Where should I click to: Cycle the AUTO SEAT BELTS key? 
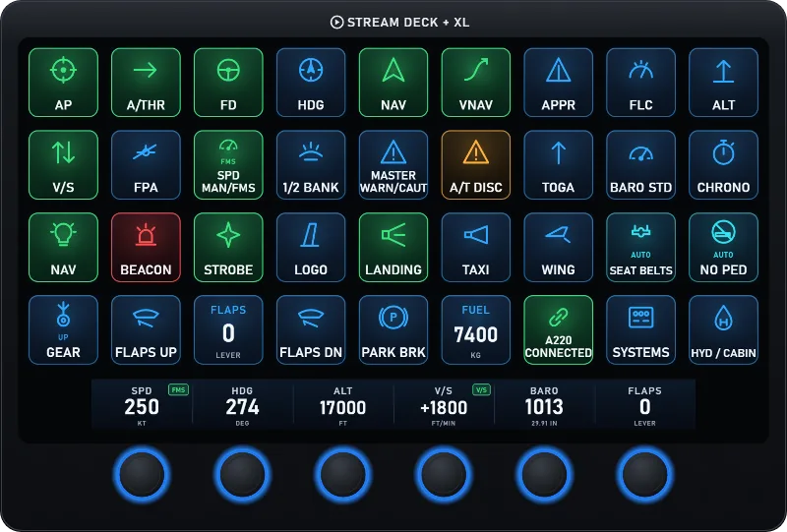click(641, 248)
